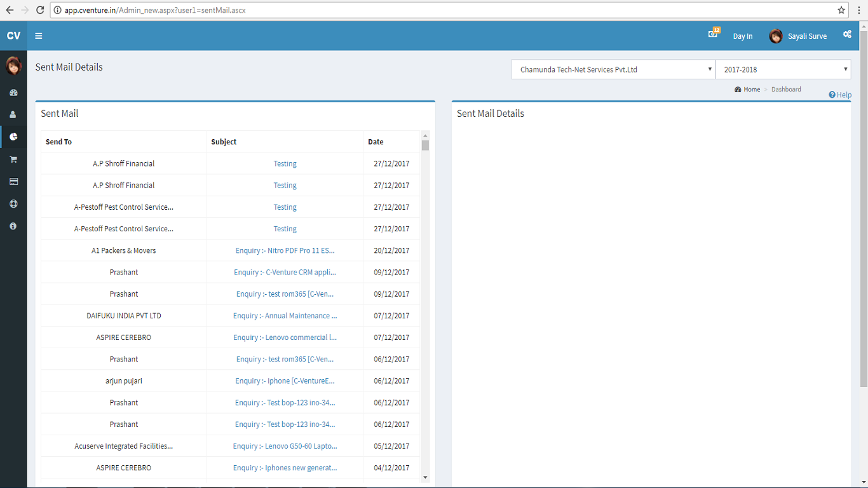Select DAIFUKU INDIA PVT LTD recipient cell
Viewport: 868px width, 488px height.
pyautogui.click(x=124, y=316)
